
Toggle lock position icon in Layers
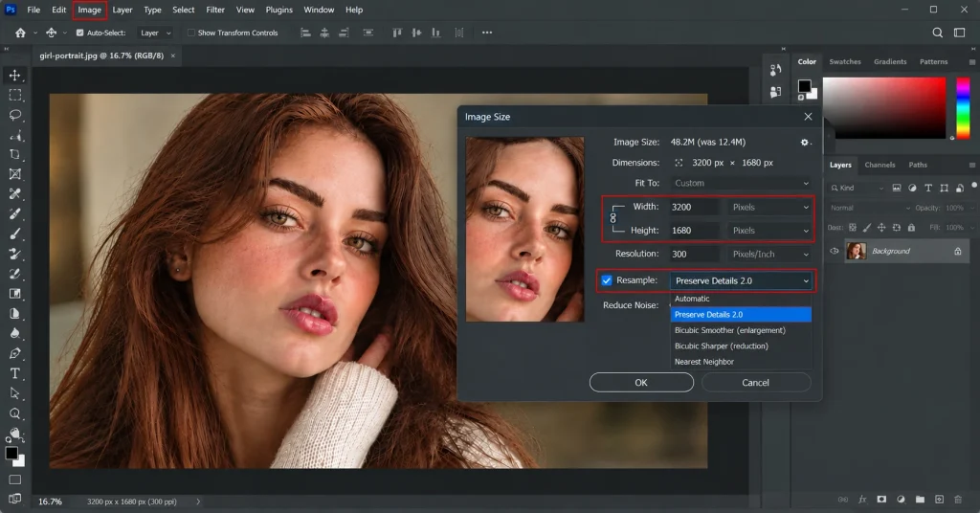pyautogui.click(x=881, y=228)
